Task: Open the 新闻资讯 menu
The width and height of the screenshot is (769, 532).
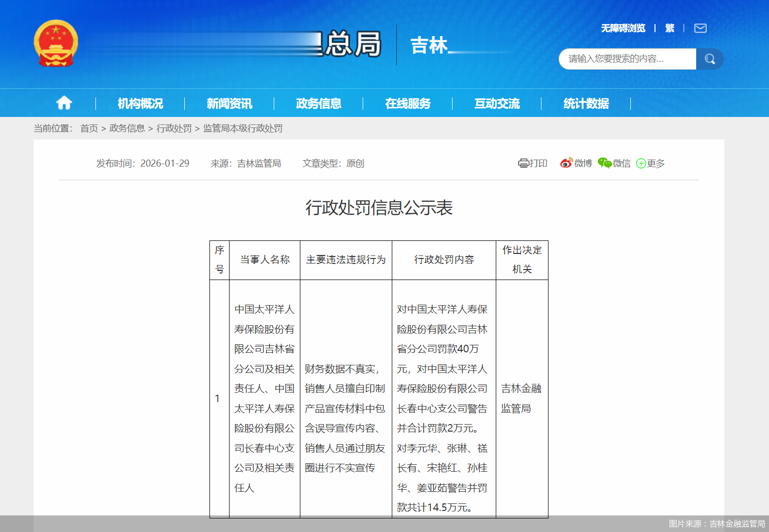Action: coord(230,103)
